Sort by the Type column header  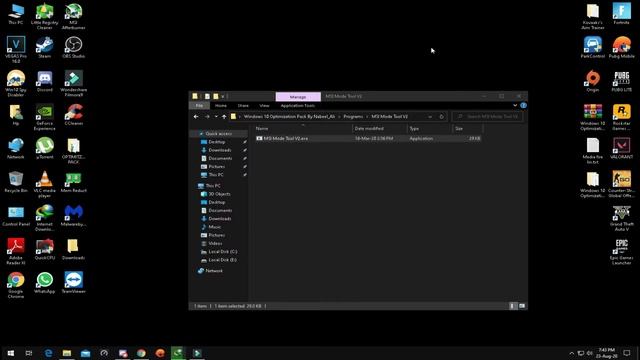click(x=429, y=129)
